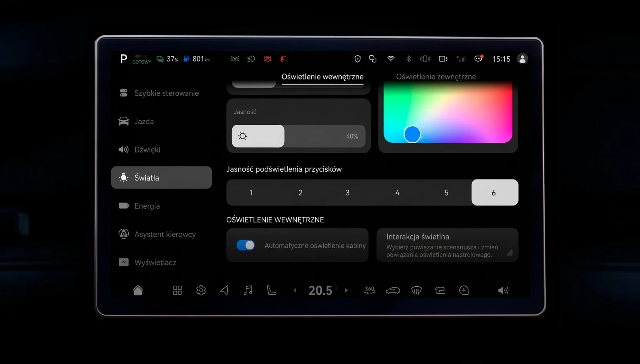Set button backlight brightness to 1

251,193
